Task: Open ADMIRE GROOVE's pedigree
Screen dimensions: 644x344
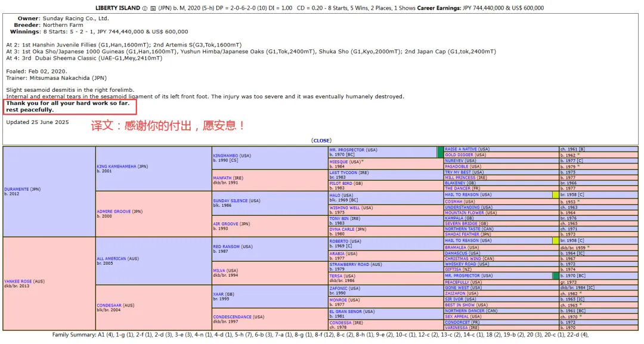Action: pos(113,212)
